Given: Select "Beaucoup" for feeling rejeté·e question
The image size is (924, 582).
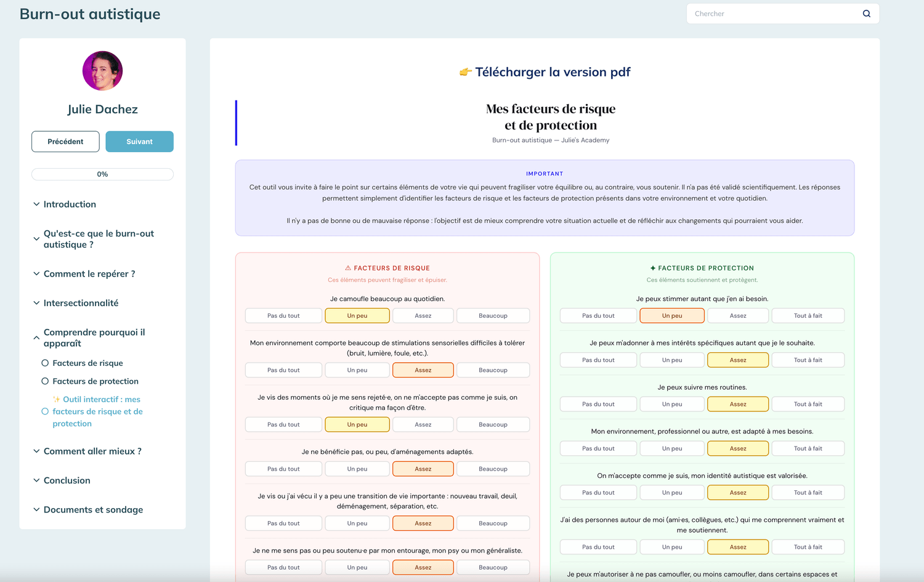Looking at the screenshot, I should (493, 425).
